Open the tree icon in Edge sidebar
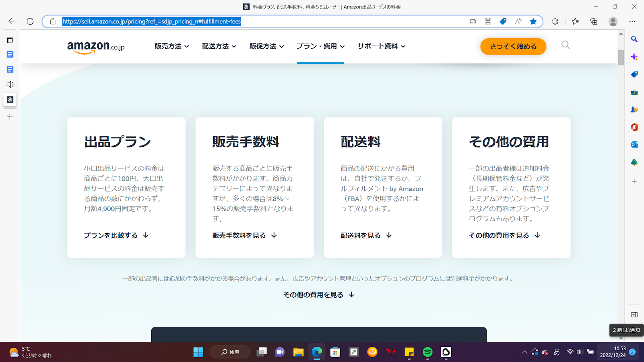The width and height of the screenshot is (644, 362). point(634,162)
